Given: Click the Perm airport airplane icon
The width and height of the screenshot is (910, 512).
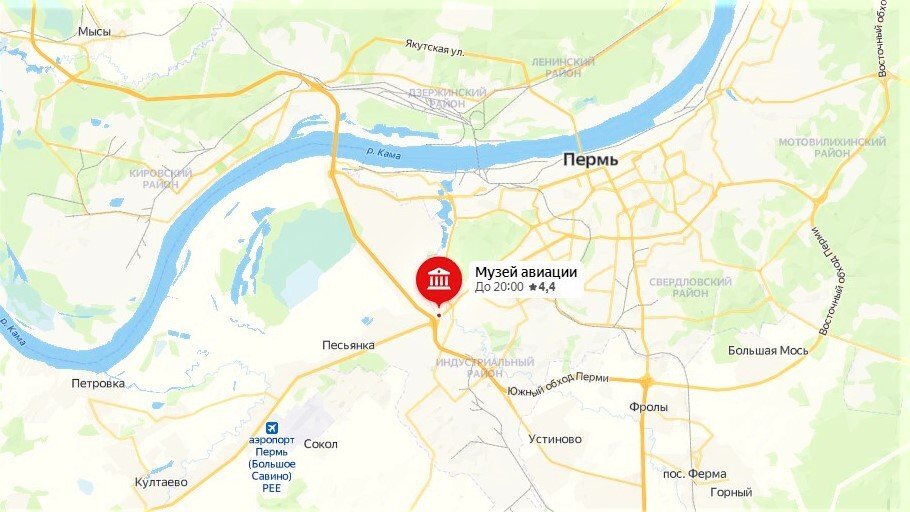Looking at the screenshot, I should point(272,428).
